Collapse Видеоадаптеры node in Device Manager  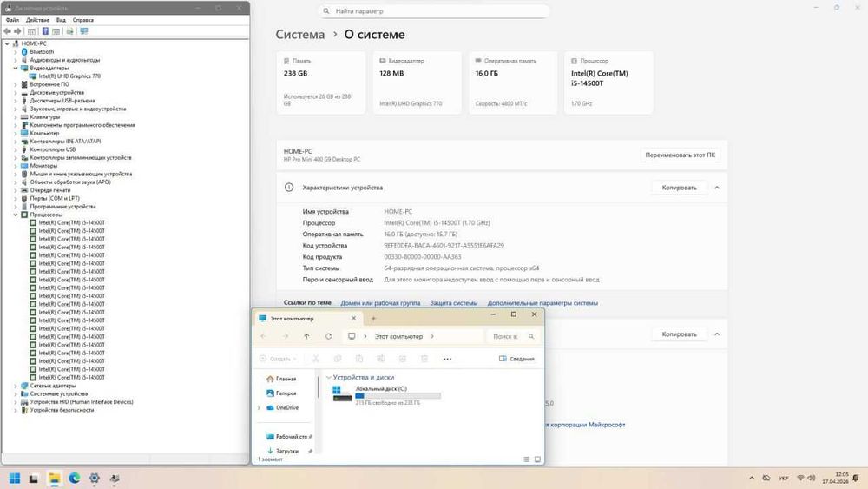[x=16, y=68]
